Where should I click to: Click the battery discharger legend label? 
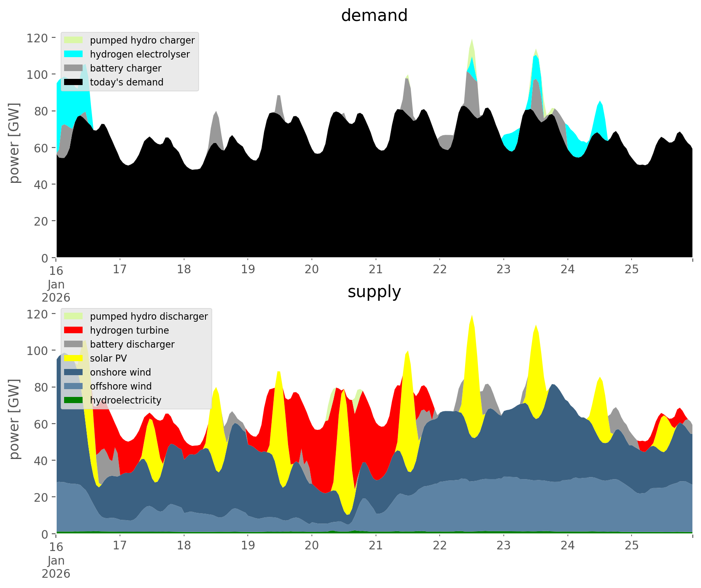132,344
